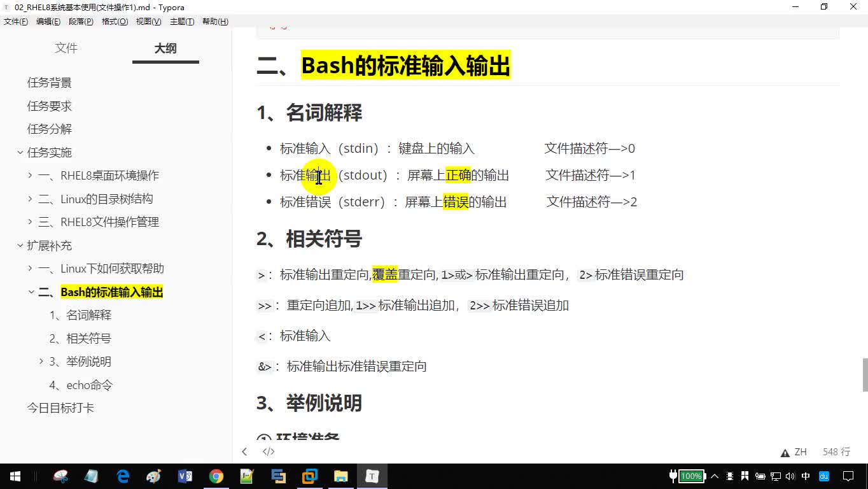Open the volume speaker tray icon
The height and width of the screenshot is (489, 868).
point(790,476)
